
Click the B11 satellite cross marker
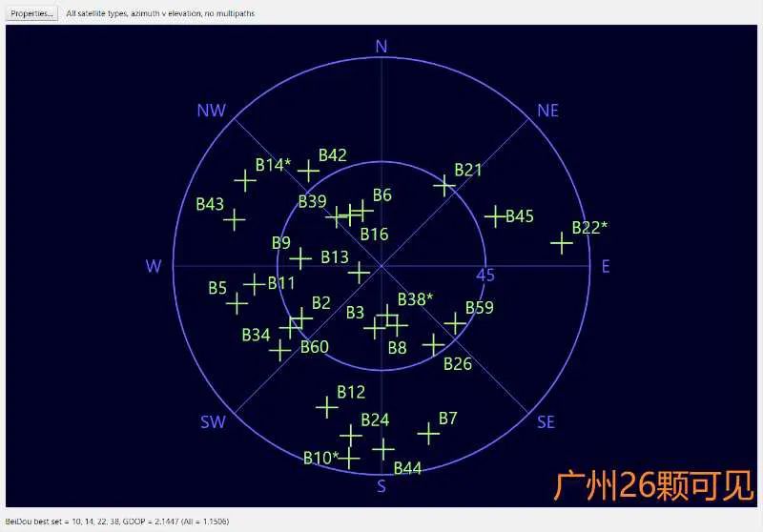[254, 283]
